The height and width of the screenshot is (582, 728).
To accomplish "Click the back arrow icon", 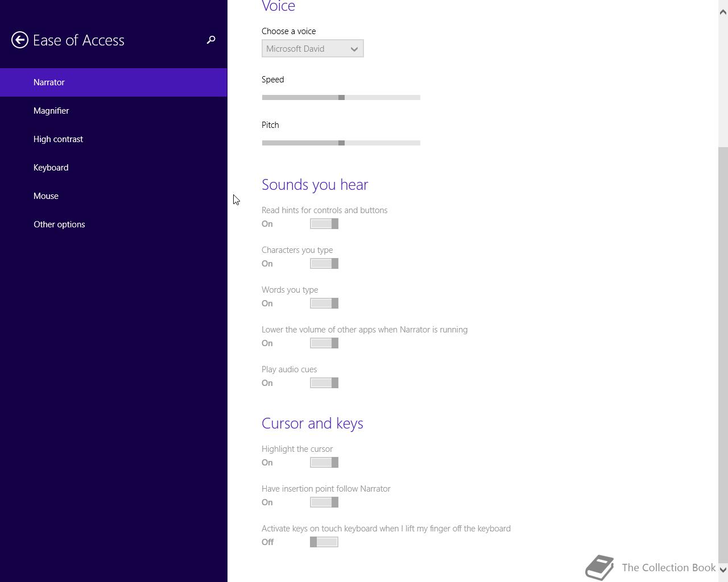I will pyautogui.click(x=20, y=40).
